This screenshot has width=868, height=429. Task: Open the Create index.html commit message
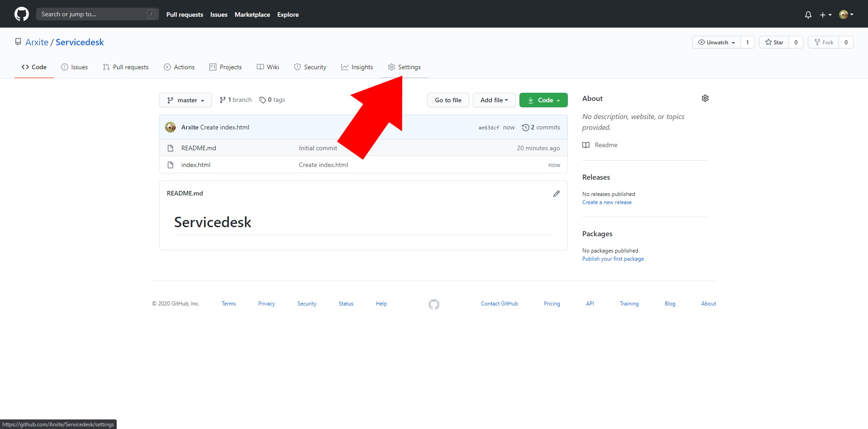point(225,127)
